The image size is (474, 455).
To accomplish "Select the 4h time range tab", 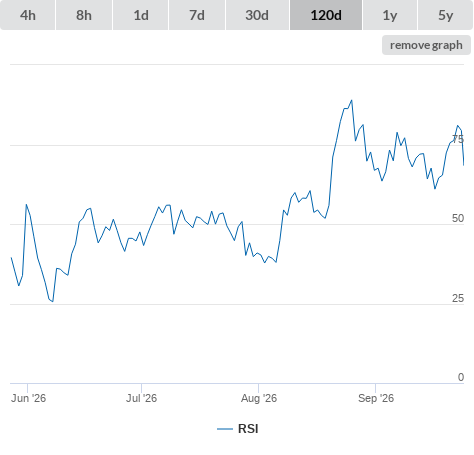I will (28, 15).
